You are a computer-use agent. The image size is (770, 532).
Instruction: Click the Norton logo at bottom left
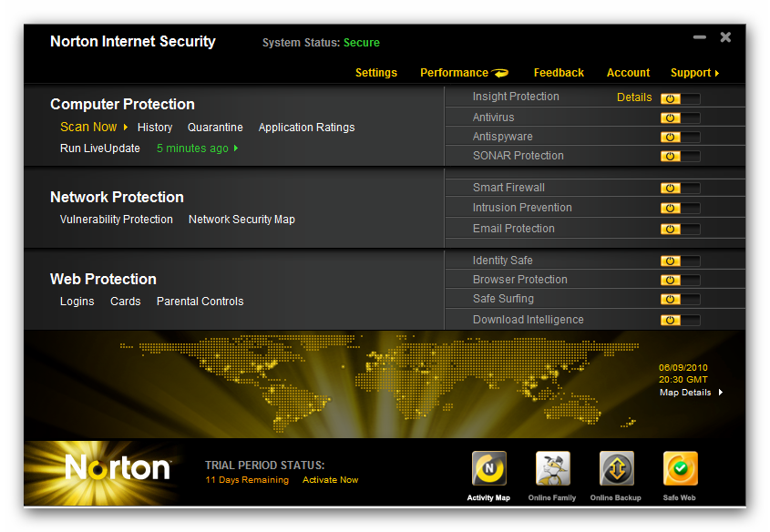click(117, 468)
